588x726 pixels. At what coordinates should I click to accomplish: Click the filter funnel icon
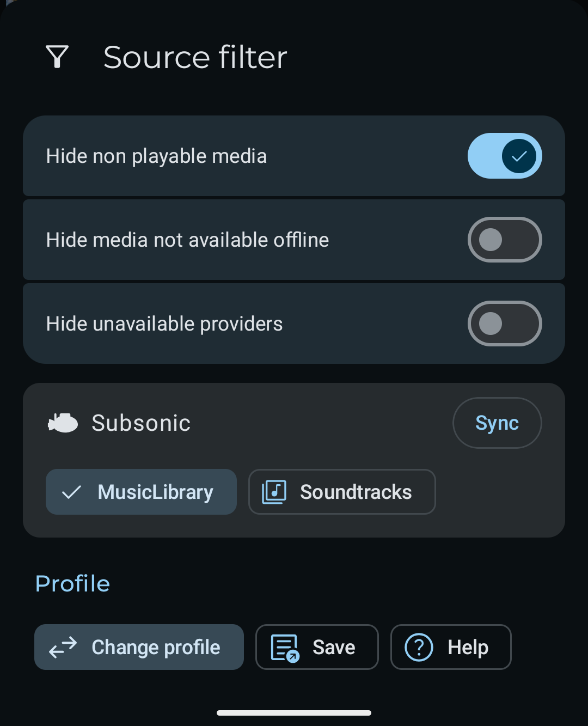point(57,57)
